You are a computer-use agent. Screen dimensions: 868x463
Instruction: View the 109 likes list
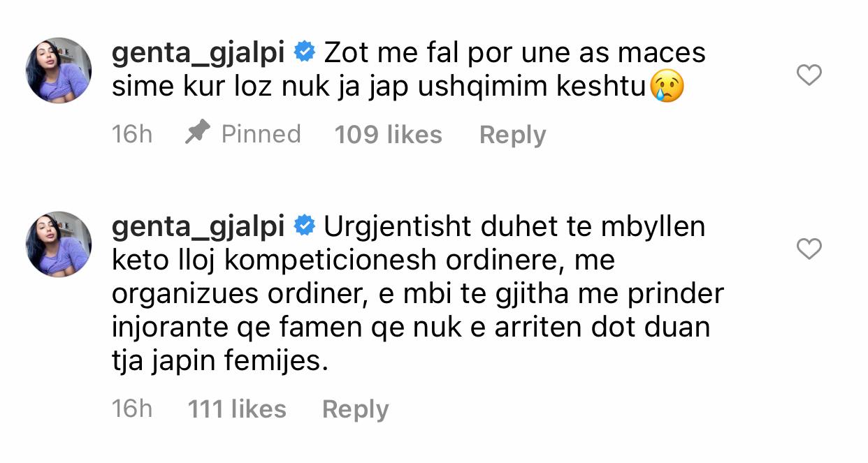coord(388,135)
